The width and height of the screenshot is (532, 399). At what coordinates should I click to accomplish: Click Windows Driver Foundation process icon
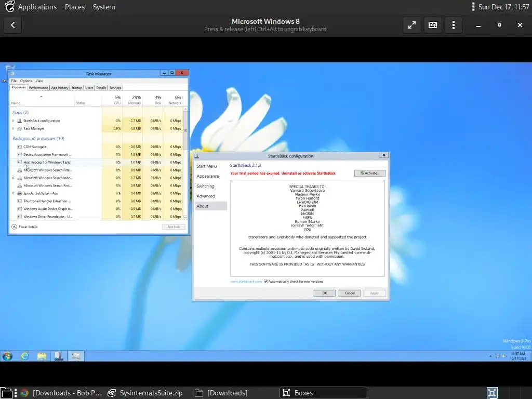pyautogui.click(x=20, y=217)
